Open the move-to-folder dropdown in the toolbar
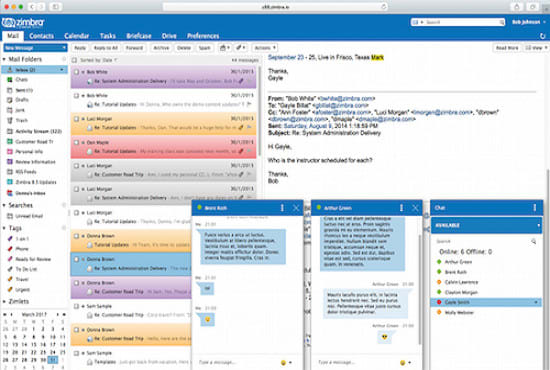Viewport: 550px width, 370px height. tap(224, 48)
